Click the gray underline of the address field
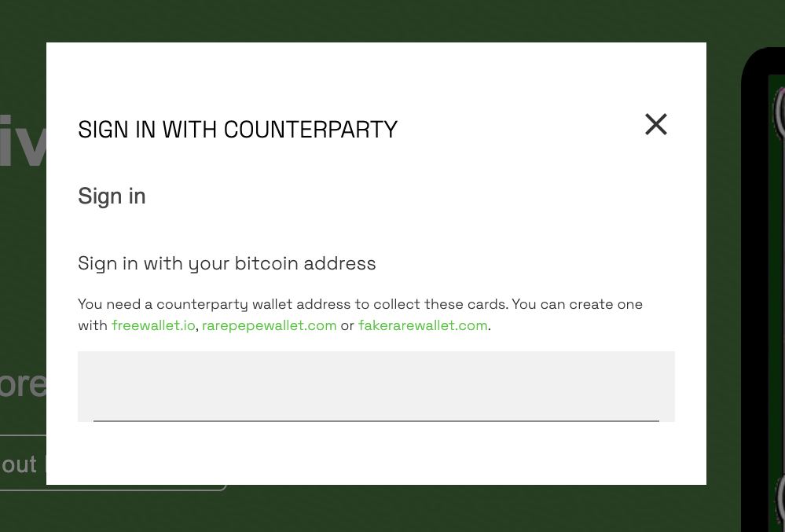This screenshot has width=785, height=532. tap(376, 421)
